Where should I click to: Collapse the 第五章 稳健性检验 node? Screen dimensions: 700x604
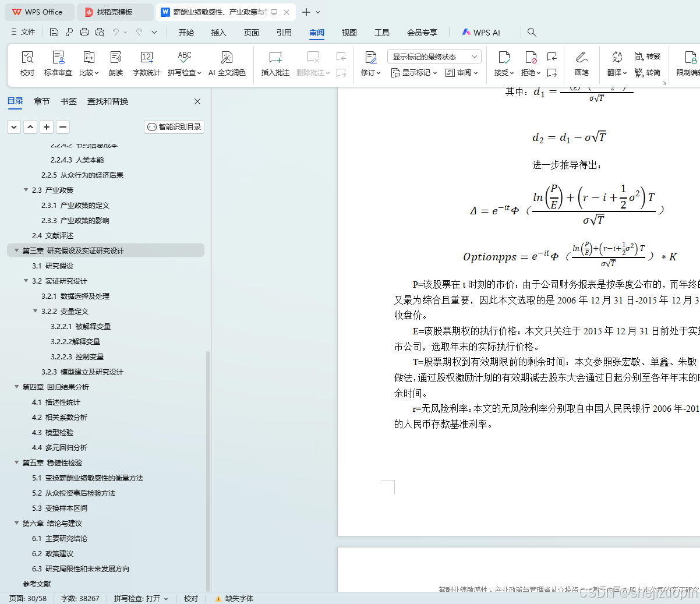(16, 462)
